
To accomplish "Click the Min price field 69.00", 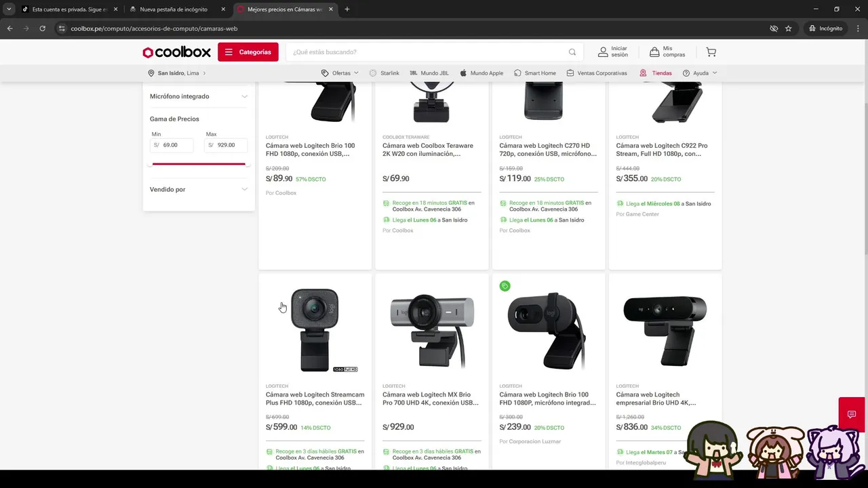I will click(x=172, y=145).
